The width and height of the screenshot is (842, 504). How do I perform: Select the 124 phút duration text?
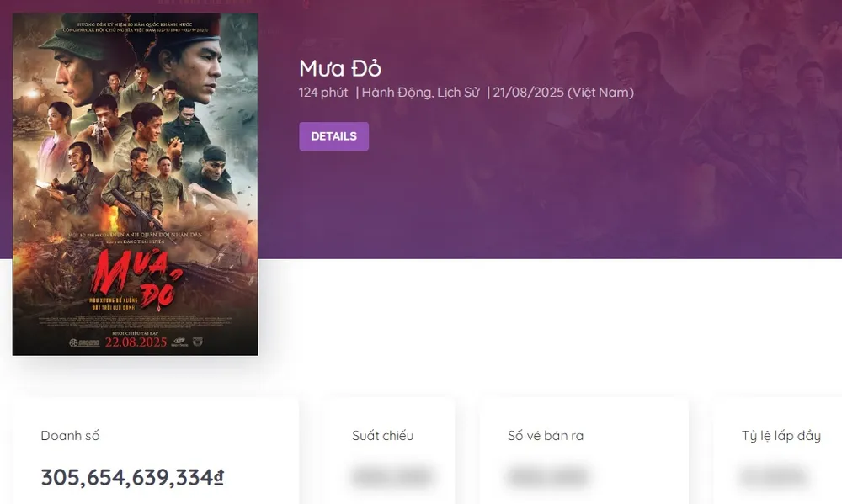322,93
